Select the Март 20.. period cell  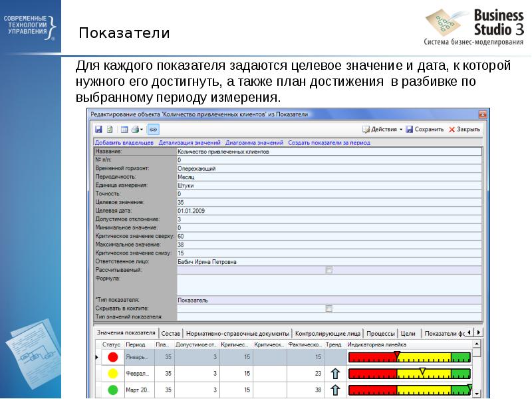(x=139, y=390)
